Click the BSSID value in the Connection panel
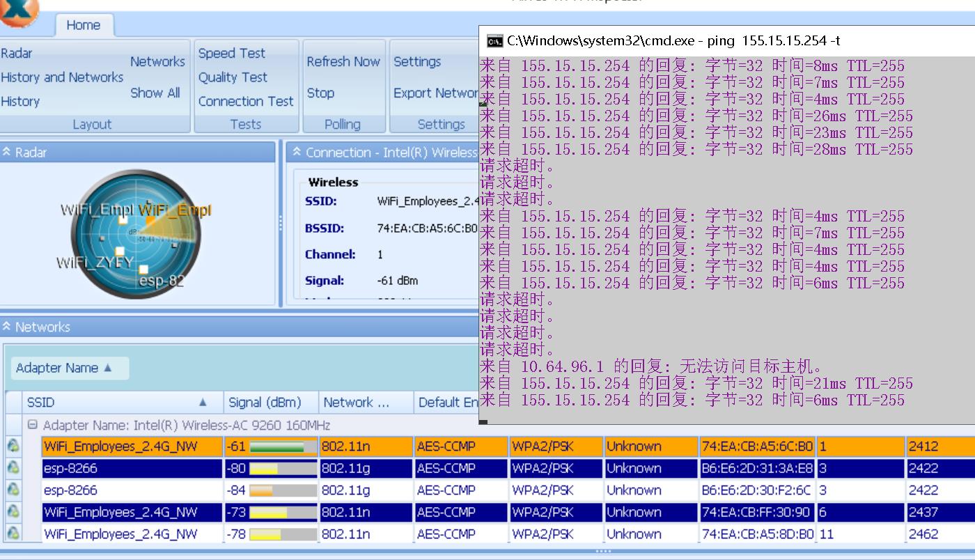975x560 pixels. click(x=428, y=228)
